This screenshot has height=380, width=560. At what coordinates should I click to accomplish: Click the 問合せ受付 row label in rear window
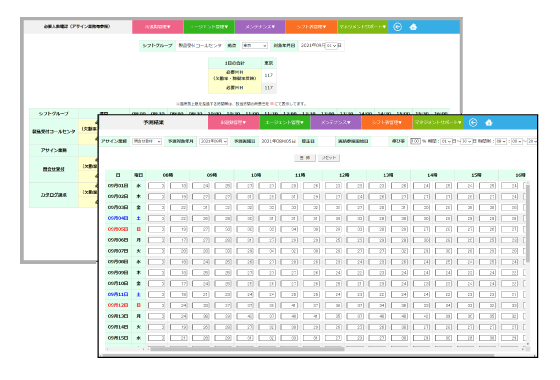[54, 169]
